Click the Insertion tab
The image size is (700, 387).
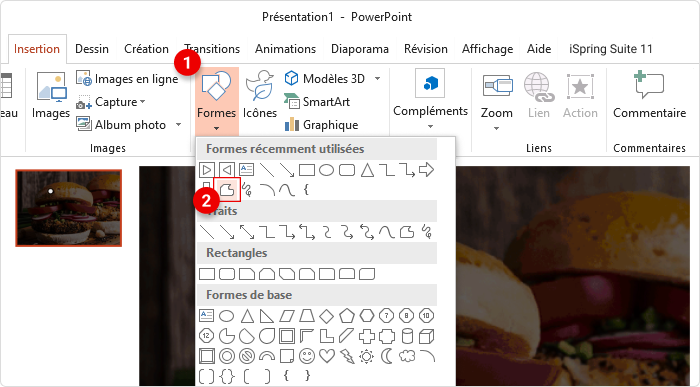click(x=37, y=49)
